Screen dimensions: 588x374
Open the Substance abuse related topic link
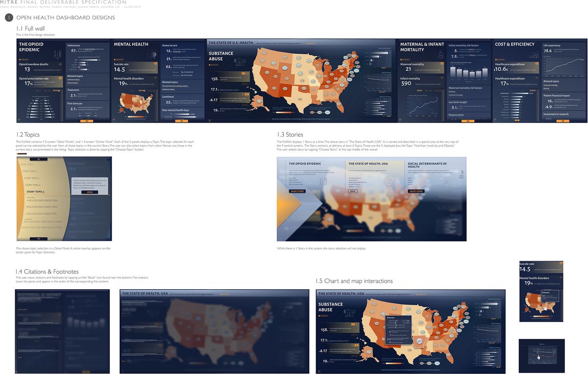click(169, 89)
